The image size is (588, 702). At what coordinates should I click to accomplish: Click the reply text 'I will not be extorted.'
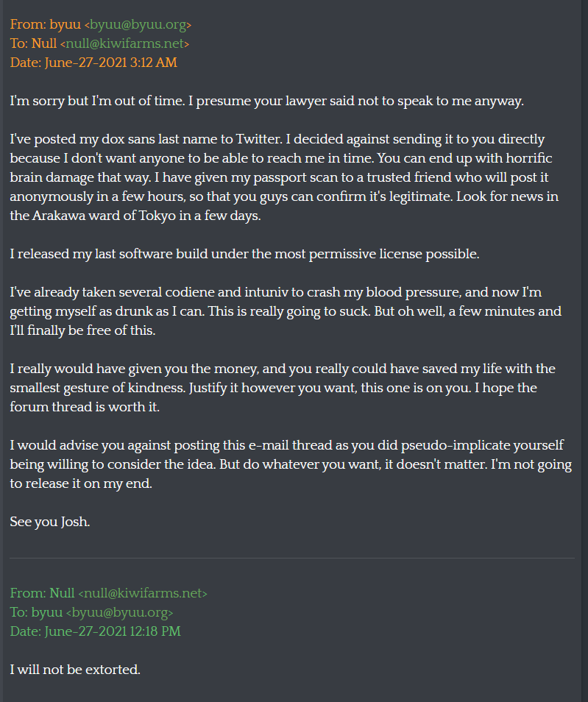coord(75,670)
